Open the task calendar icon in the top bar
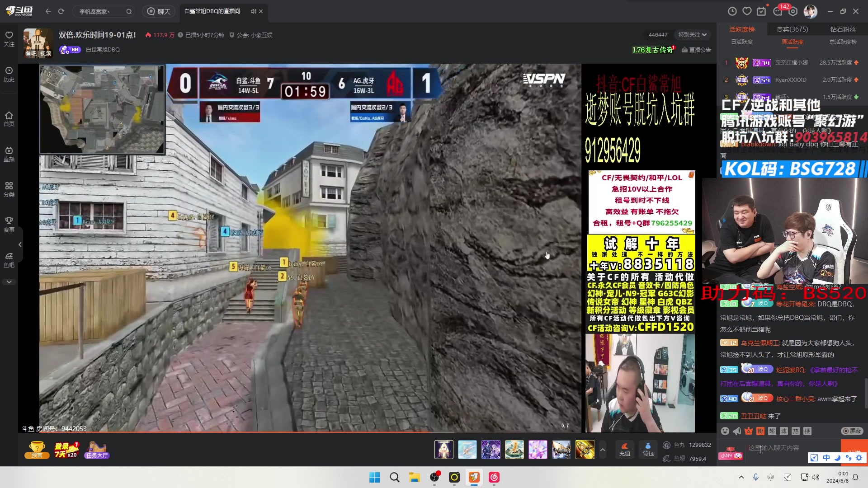 762,11
